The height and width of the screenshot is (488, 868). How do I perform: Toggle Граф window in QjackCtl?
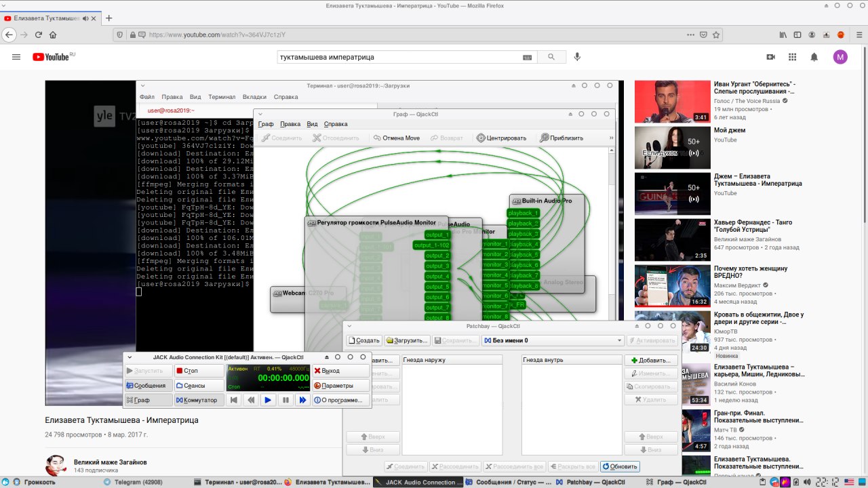point(149,400)
